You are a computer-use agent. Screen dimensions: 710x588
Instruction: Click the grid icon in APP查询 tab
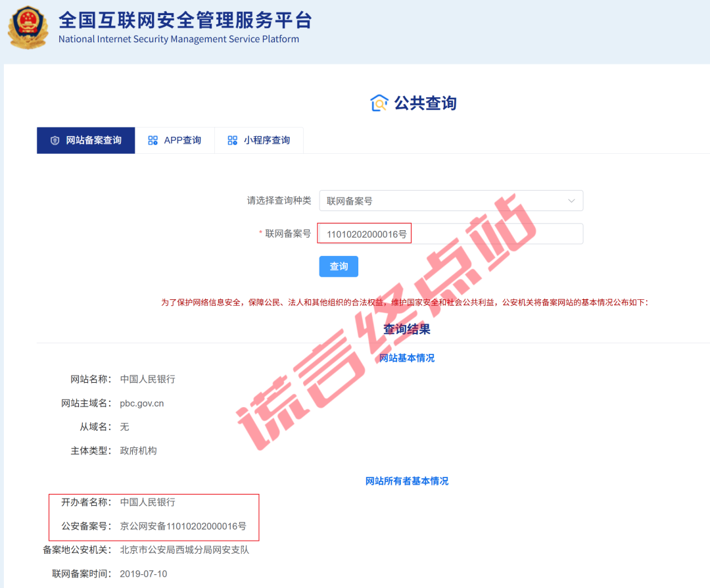(x=153, y=141)
